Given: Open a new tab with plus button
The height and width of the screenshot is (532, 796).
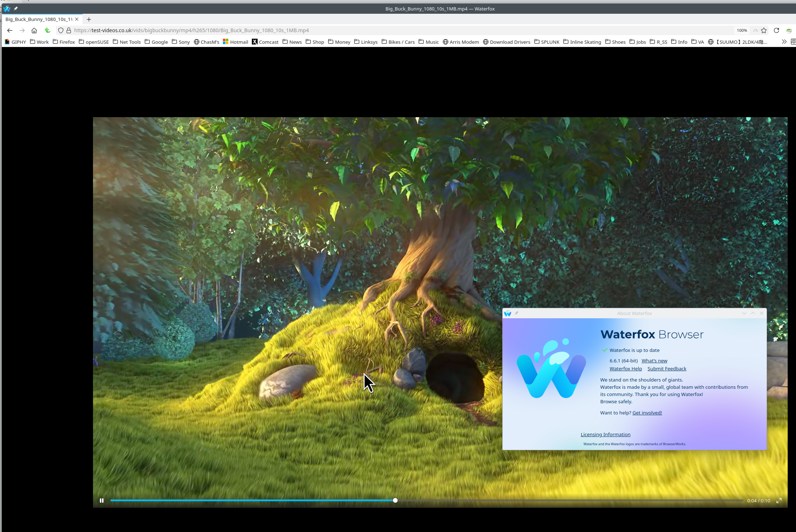Looking at the screenshot, I should coord(89,19).
